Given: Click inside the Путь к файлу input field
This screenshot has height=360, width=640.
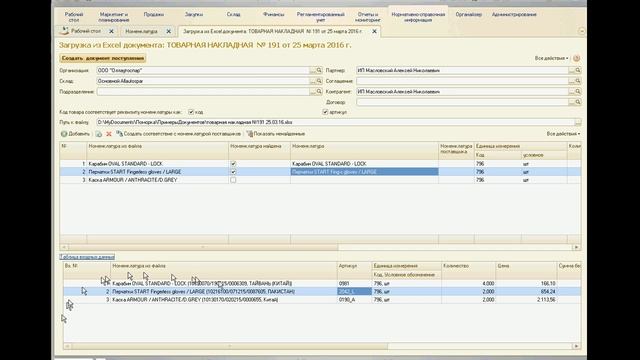Looking at the screenshot, I should click(335, 122).
